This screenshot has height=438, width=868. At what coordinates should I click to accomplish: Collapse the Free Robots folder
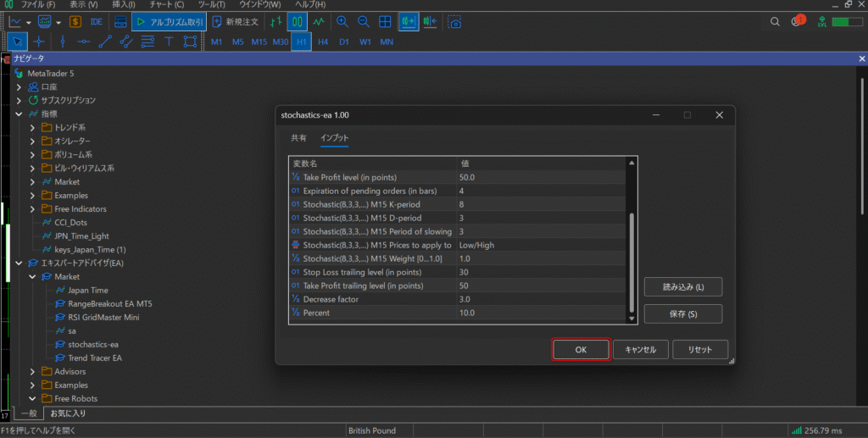[x=32, y=399]
